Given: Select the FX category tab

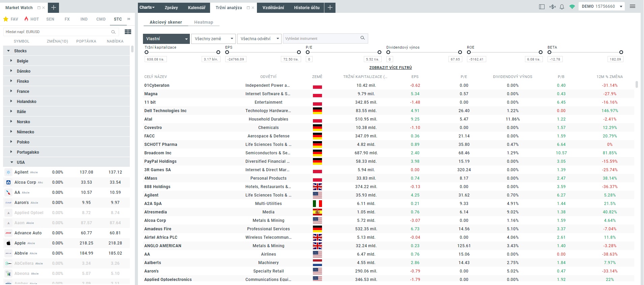Looking at the screenshot, I should pos(67,19).
